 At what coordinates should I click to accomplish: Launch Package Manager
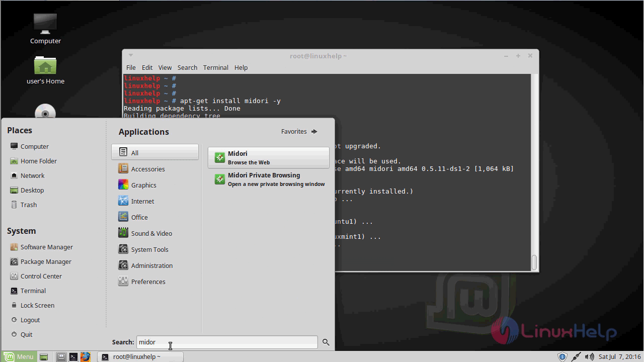click(40, 261)
